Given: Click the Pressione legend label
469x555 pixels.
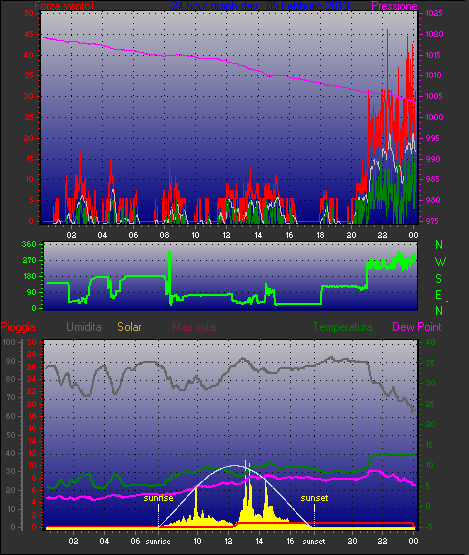Looking at the screenshot, I should coord(394,6).
